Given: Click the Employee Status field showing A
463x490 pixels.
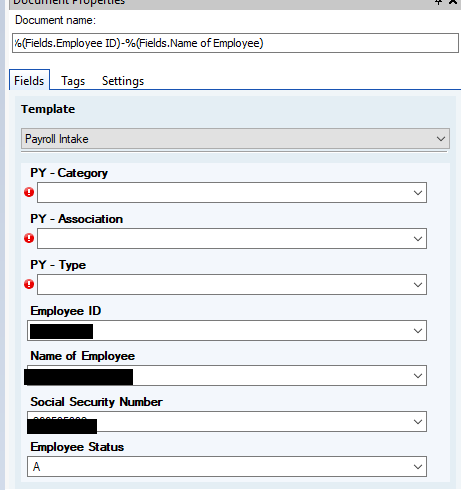Looking at the screenshot, I should point(227,467).
